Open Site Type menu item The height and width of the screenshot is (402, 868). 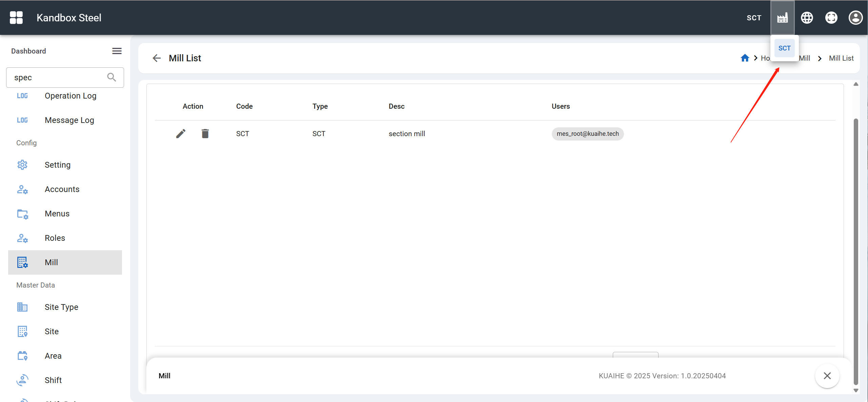(x=61, y=307)
